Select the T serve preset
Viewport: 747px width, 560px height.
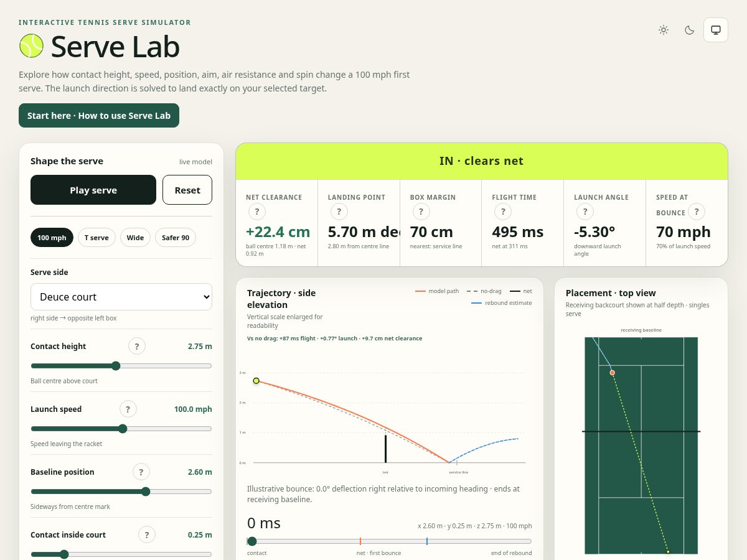[x=96, y=238]
